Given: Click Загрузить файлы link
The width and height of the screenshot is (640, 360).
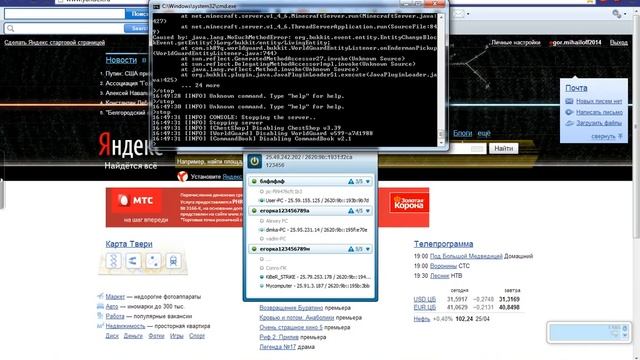Looking at the screenshot, I should click(x=599, y=123).
